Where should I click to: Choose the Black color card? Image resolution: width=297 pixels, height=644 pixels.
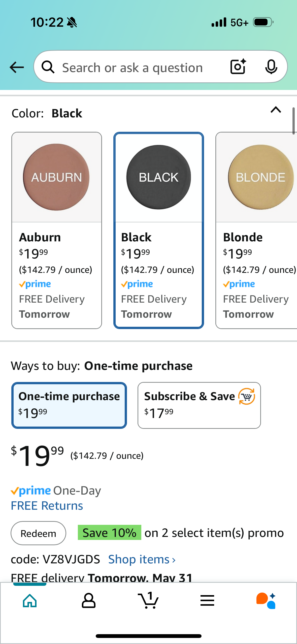point(158,230)
